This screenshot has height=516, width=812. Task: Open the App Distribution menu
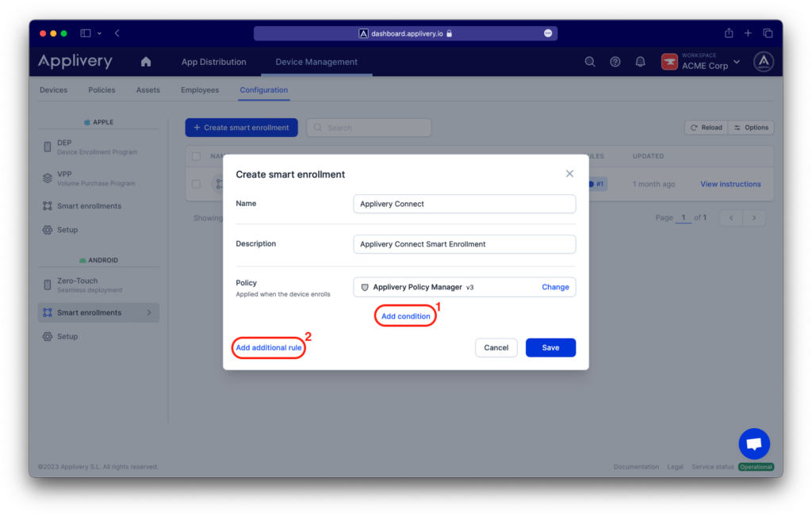pos(214,62)
